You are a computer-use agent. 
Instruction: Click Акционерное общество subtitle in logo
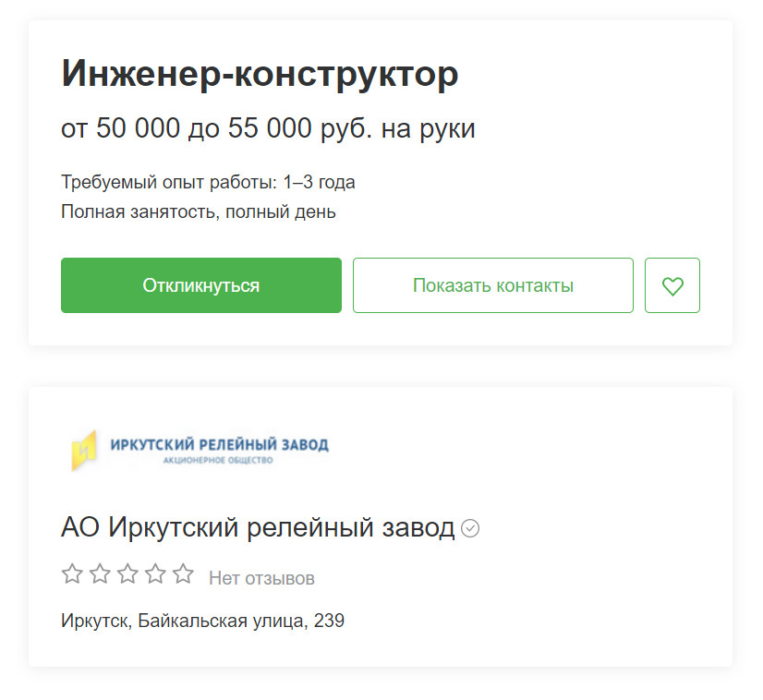(x=218, y=460)
